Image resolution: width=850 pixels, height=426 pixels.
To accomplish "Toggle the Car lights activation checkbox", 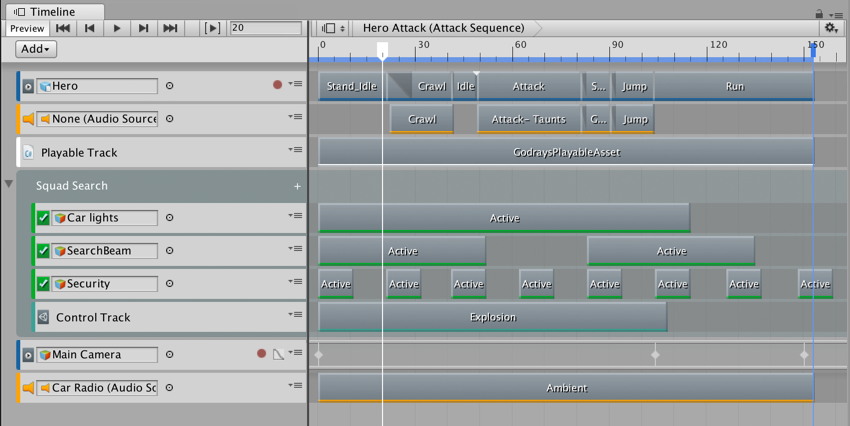I will point(43,218).
